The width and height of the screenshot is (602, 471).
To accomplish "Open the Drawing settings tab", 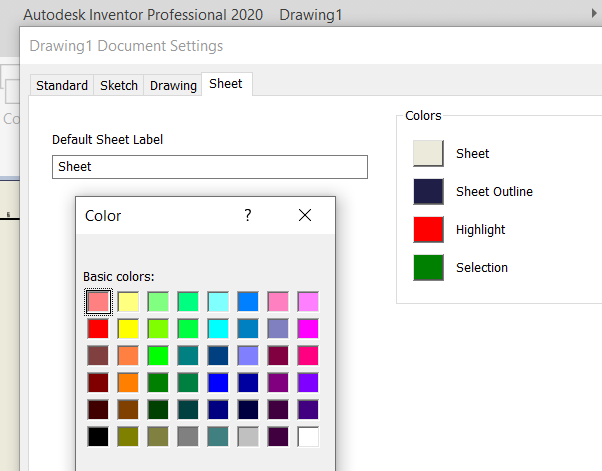I will [x=173, y=85].
